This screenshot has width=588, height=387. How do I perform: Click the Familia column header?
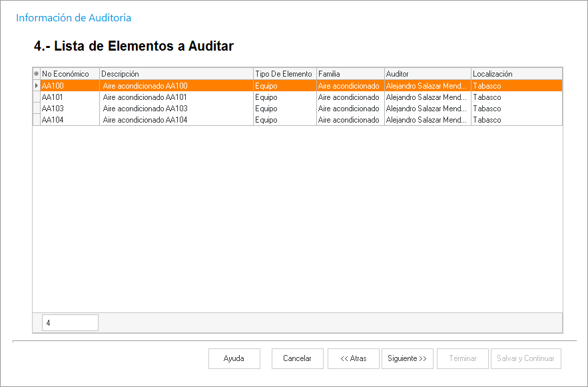point(350,74)
